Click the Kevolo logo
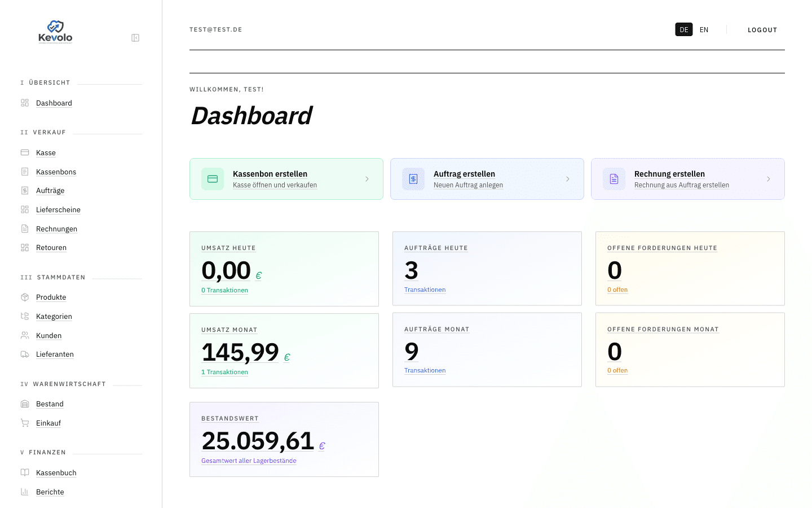This screenshot has height=508, width=812. [x=55, y=32]
